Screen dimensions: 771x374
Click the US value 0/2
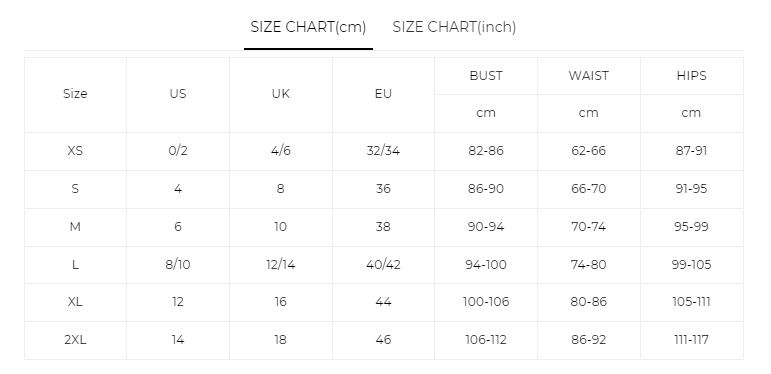[178, 151]
